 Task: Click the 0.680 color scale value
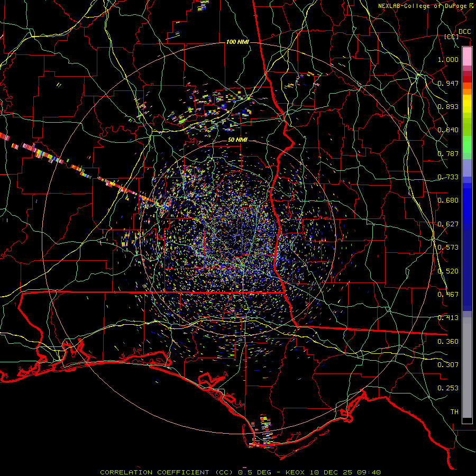448,200
